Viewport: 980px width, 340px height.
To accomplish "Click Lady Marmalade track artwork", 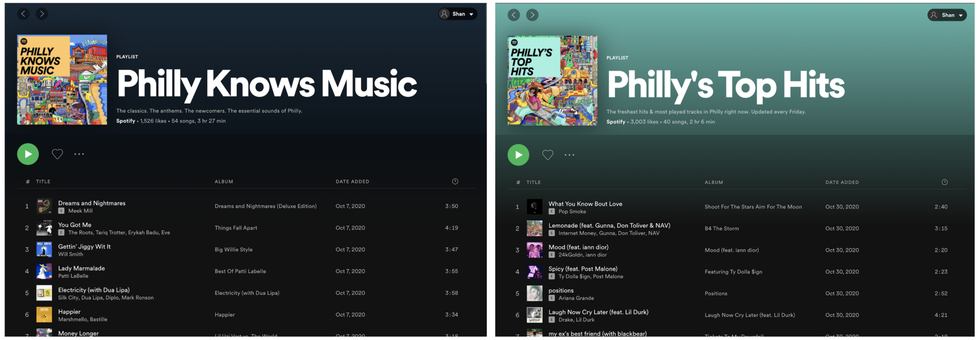I will (x=44, y=271).
